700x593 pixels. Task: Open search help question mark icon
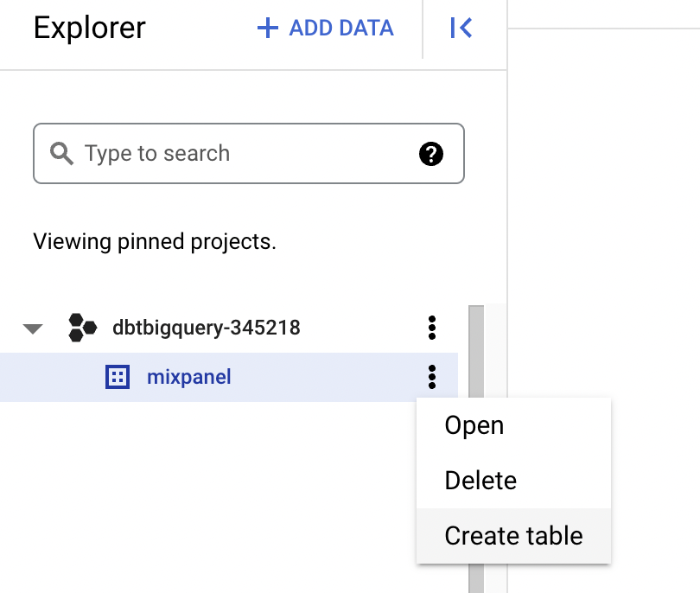click(431, 154)
